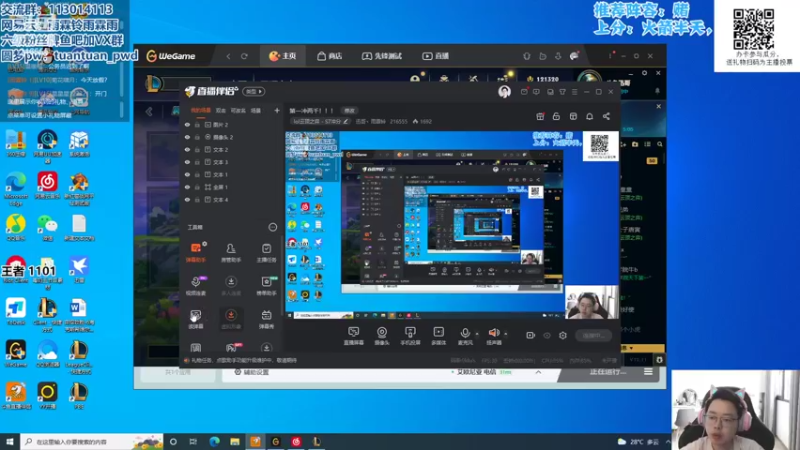Click the share icon above the preview
The width and height of the screenshot is (800, 450).
point(606,116)
